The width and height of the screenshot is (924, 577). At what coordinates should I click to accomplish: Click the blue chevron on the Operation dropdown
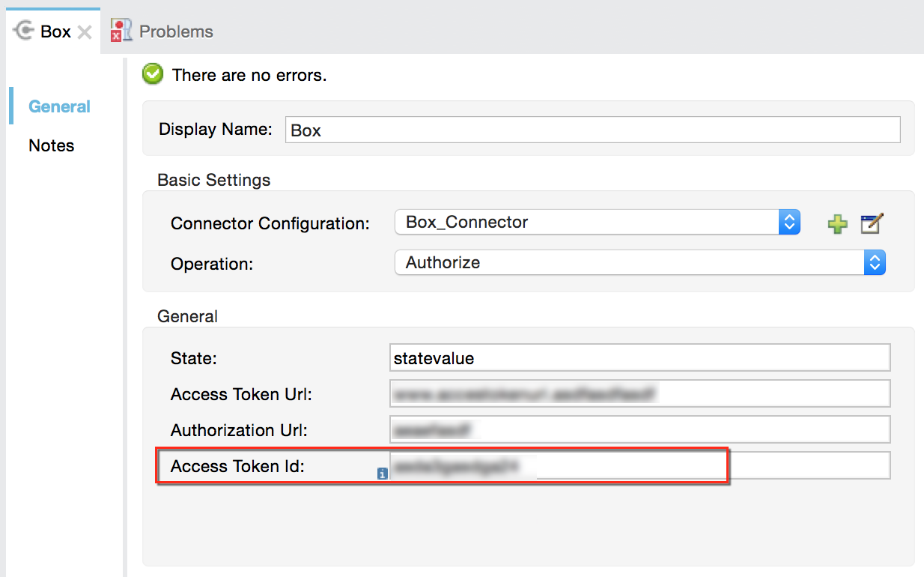875,262
